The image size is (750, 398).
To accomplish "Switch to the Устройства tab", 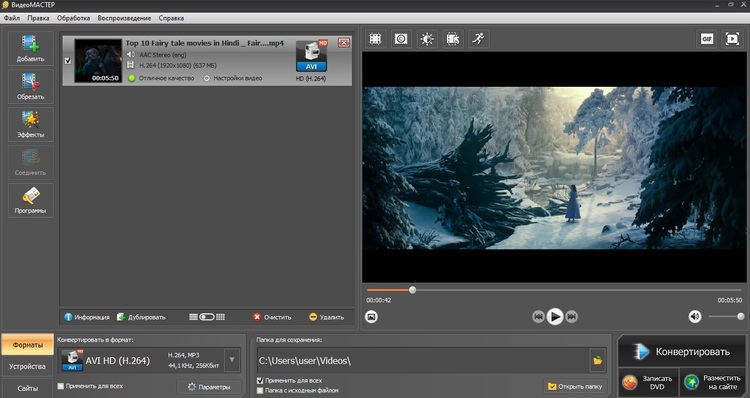I will tap(27, 366).
